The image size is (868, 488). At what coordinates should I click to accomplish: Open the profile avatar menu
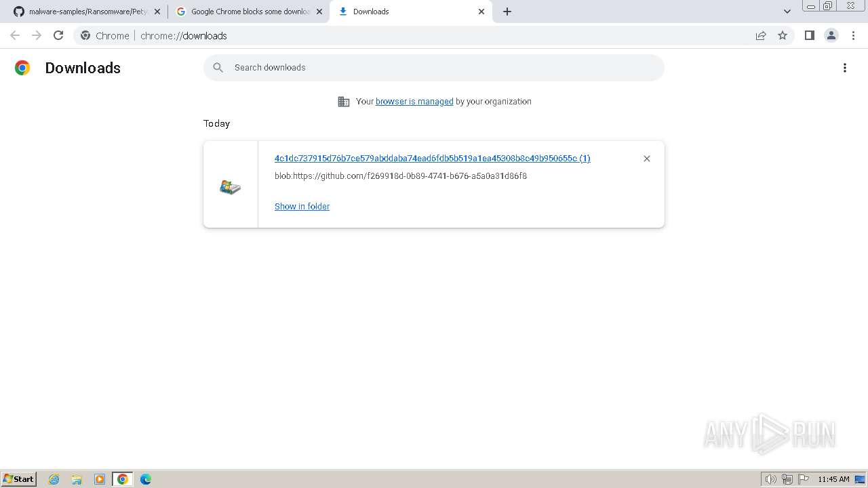(x=831, y=35)
